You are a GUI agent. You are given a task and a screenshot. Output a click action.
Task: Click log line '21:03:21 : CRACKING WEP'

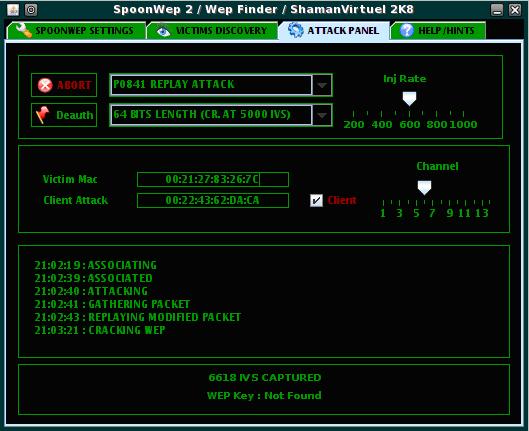pos(100,330)
